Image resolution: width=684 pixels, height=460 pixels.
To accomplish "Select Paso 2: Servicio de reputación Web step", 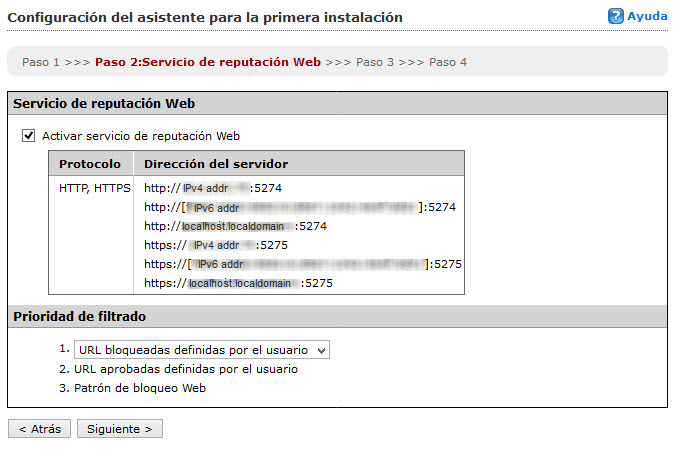I will [208, 62].
